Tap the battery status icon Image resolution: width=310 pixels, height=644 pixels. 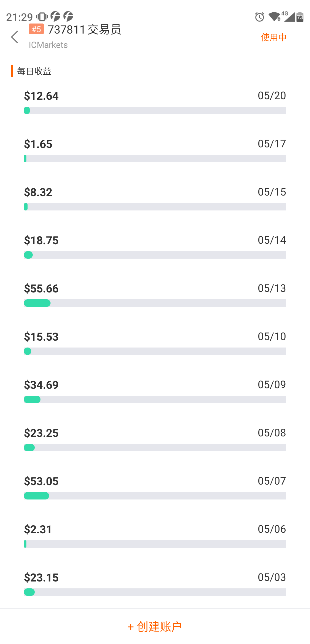click(300, 17)
